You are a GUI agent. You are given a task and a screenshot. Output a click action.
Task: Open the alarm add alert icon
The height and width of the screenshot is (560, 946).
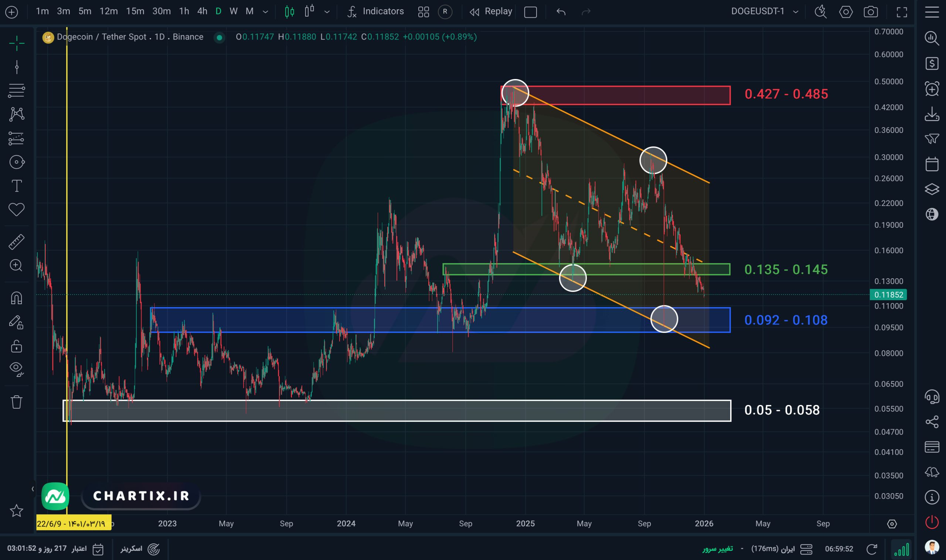pos(932,89)
